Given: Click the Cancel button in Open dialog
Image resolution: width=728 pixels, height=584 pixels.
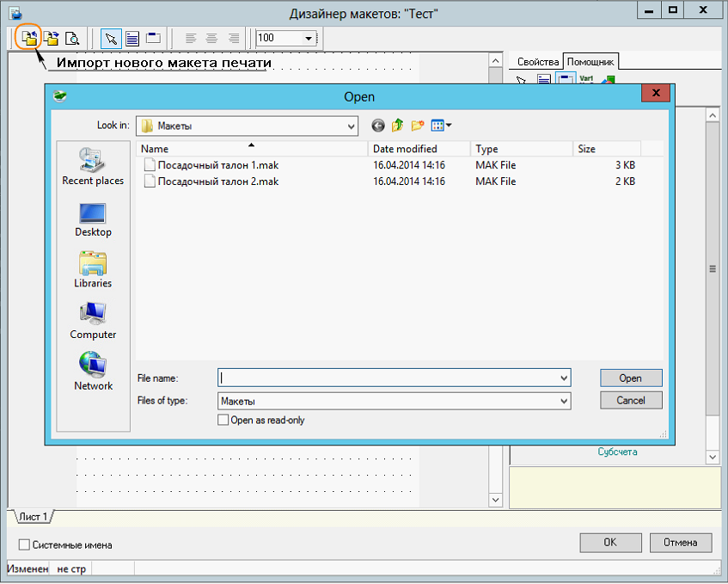Looking at the screenshot, I should (x=631, y=400).
